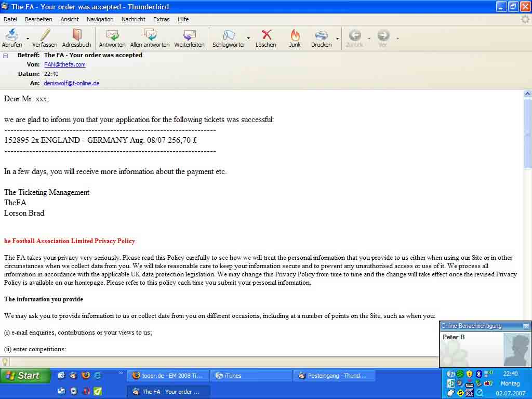The width and height of the screenshot is (532, 399).
Task: Click sender address FAN@thefa.com
Action: 65,64
